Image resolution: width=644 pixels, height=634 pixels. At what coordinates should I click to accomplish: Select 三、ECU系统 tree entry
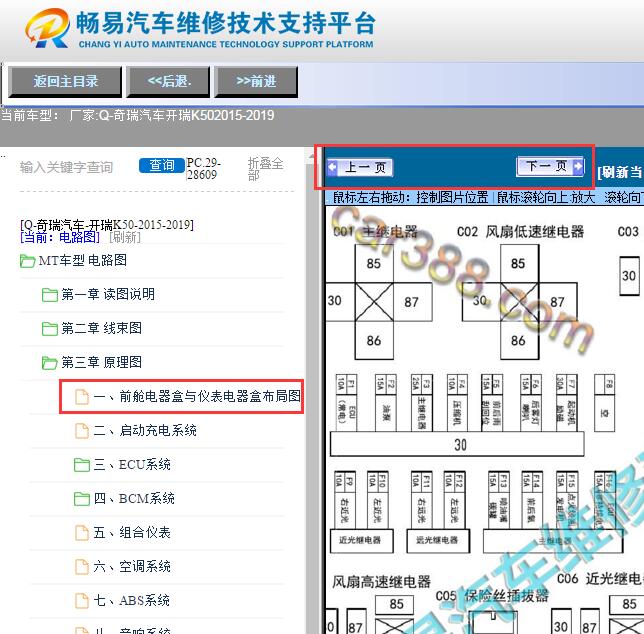coord(132,464)
